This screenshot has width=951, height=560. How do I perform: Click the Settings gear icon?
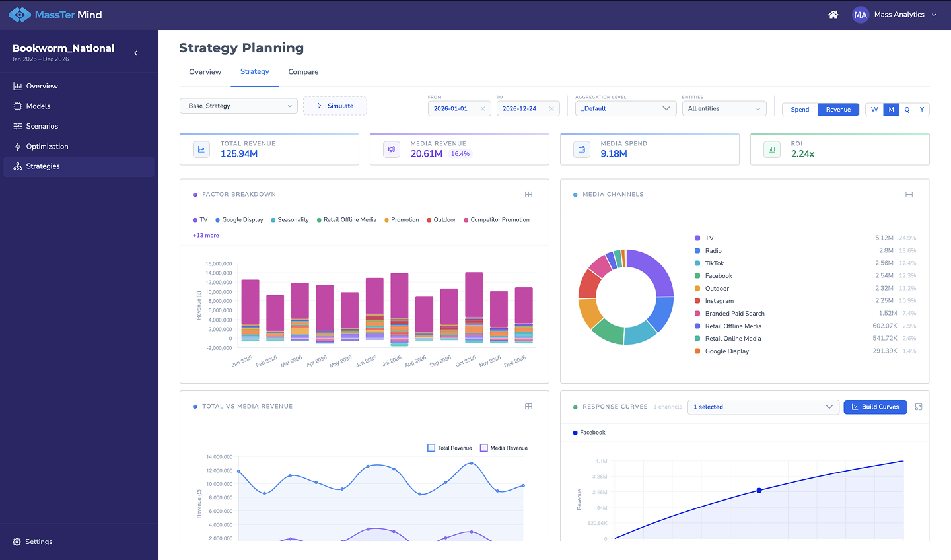click(17, 542)
